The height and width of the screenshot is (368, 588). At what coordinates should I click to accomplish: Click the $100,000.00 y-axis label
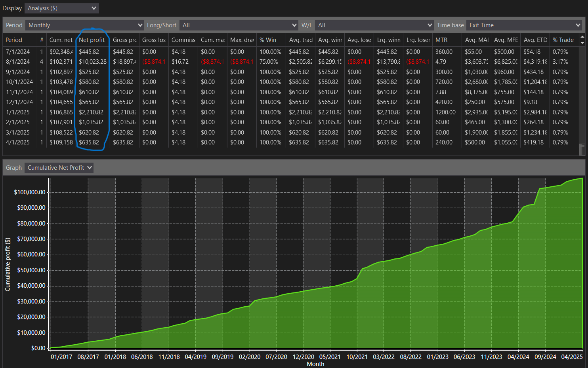[x=30, y=192]
